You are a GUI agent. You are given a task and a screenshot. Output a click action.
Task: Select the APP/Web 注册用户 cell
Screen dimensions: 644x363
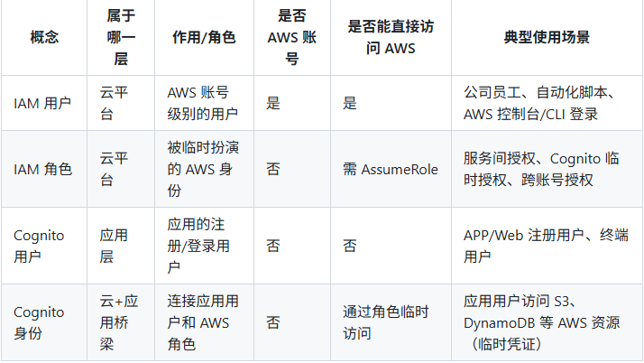coord(539,246)
